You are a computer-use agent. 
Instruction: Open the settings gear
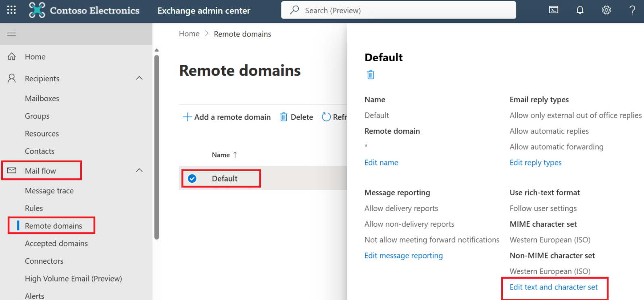[x=606, y=10]
